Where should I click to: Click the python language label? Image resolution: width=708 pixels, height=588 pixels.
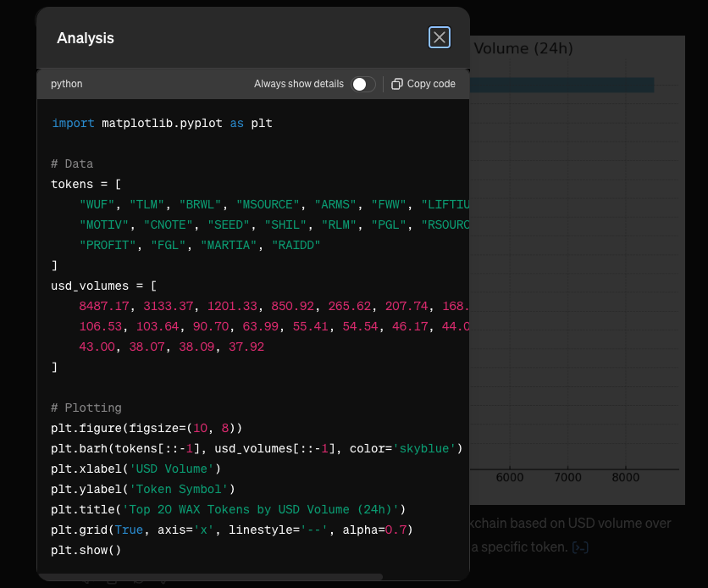tap(67, 84)
